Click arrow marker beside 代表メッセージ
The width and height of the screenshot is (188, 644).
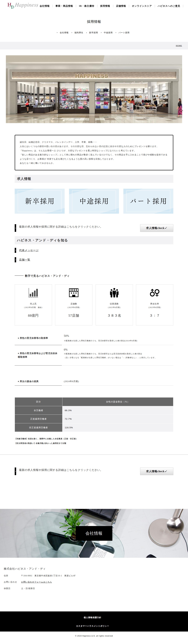click(16, 250)
